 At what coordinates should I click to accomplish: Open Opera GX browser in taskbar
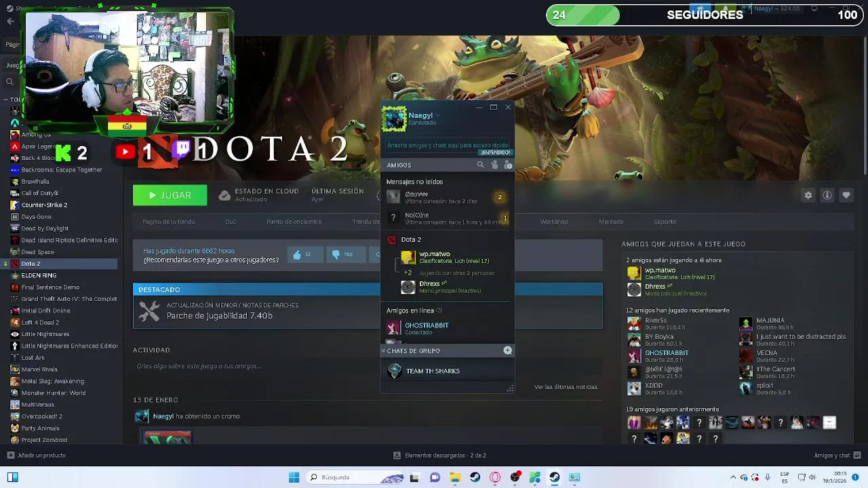(495, 477)
